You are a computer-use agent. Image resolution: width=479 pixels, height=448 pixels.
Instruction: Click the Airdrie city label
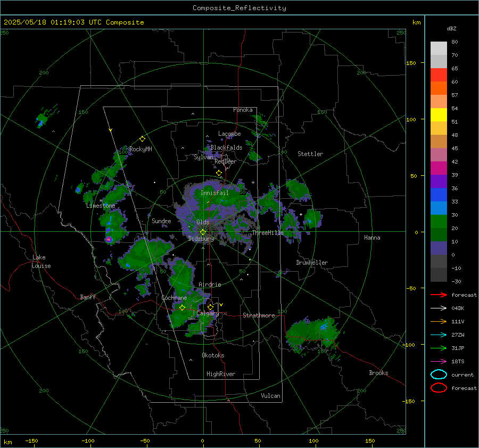pyautogui.click(x=210, y=284)
